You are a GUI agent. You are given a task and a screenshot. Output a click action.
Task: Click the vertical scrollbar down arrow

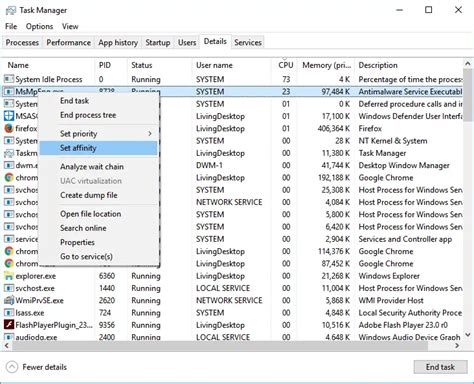(x=468, y=335)
